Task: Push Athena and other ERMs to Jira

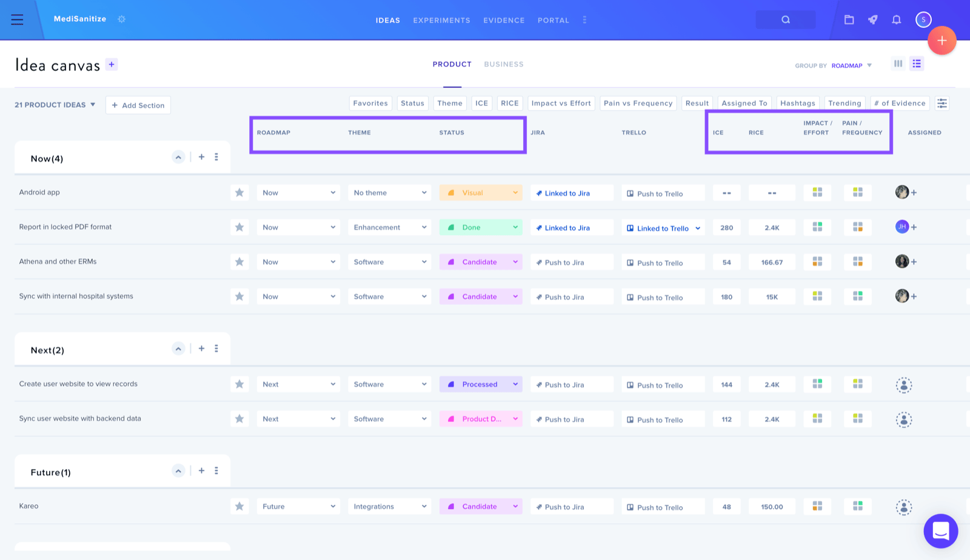Action: (x=572, y=262)
